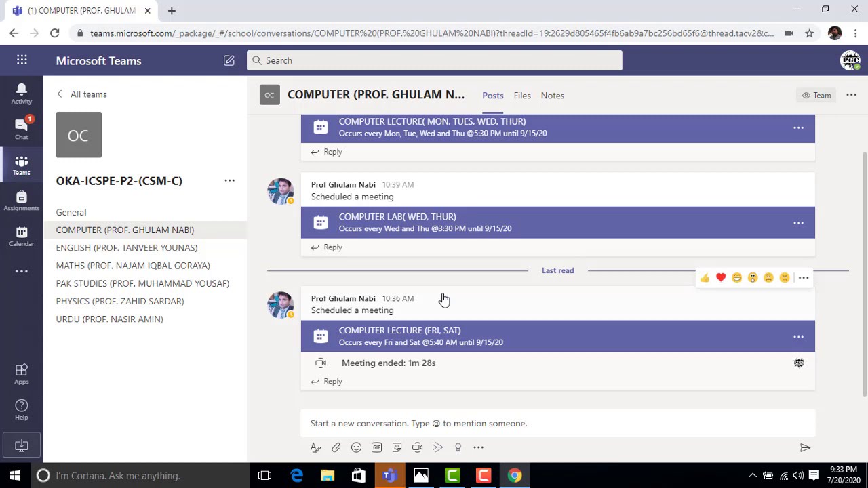
Task: React with the red heart emoji
Action: tap(721, 278)
